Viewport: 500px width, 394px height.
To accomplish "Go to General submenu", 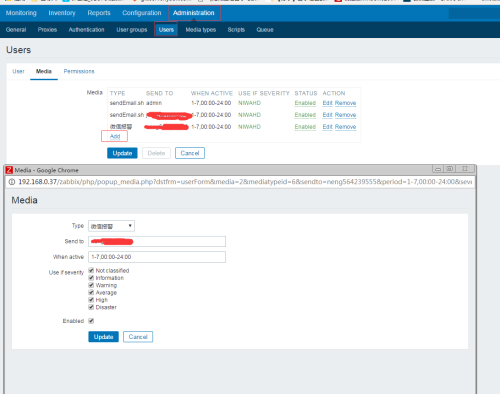I will click(16, 30).
